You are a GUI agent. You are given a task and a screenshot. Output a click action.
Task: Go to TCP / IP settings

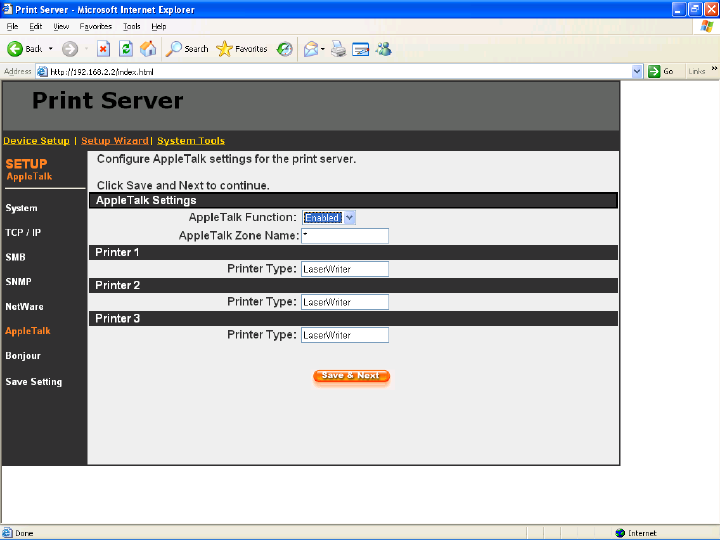[x=23, y=232]
